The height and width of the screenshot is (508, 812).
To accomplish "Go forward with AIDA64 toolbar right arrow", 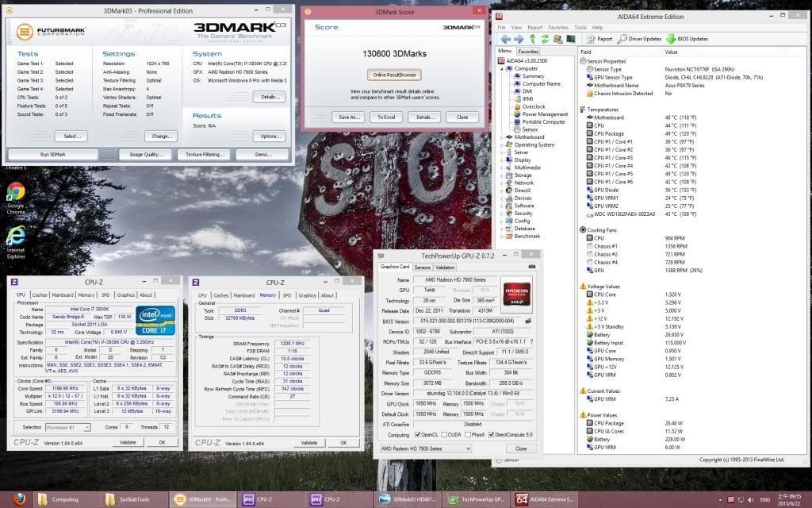I will (x=519, y=39).
